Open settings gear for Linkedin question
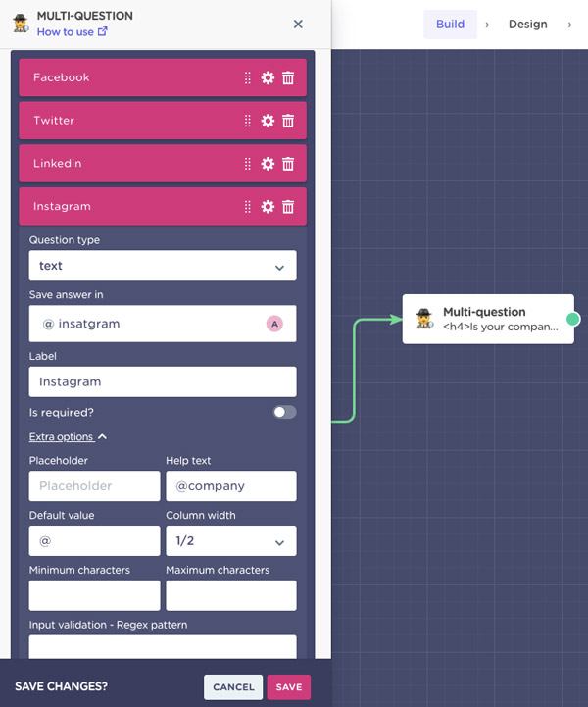The image size is (588, 707). click(268, 163)
